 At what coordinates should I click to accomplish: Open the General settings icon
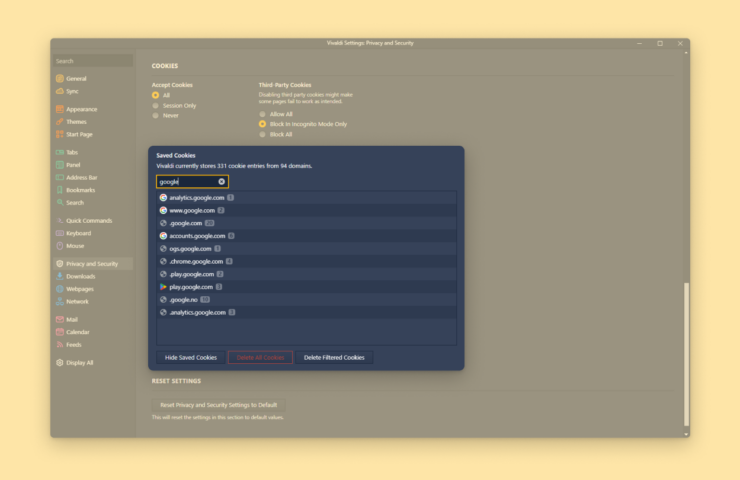pos(59,78)
